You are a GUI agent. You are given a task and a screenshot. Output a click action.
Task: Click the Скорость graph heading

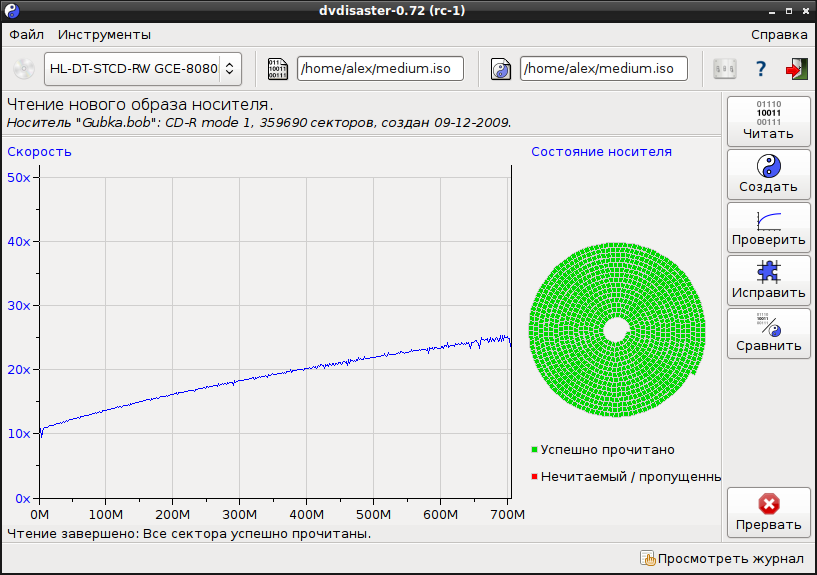[x=40, y=152]
